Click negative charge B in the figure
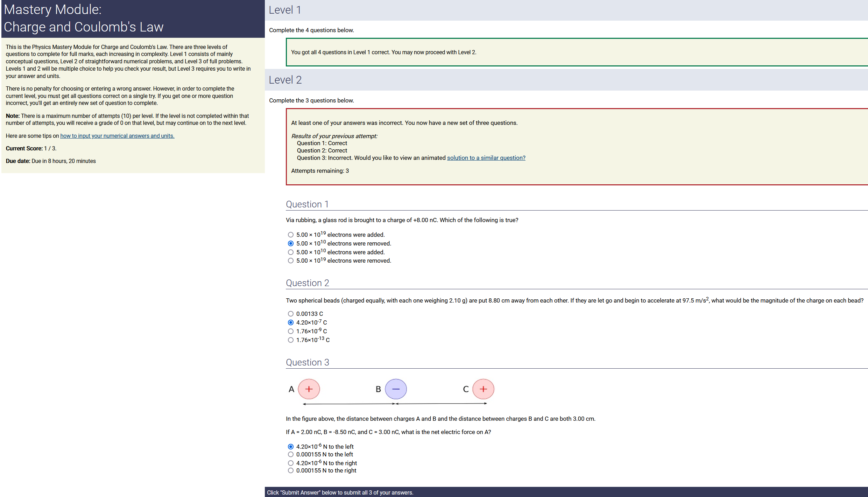868x497 pixels. click(396, 389)
